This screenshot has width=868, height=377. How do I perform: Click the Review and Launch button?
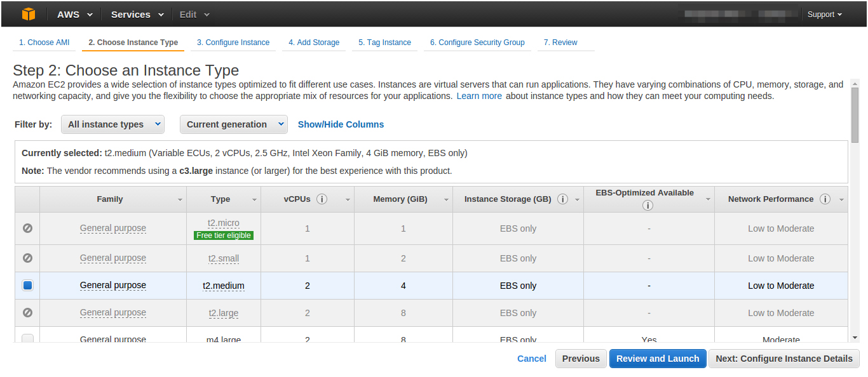coord(658,359)
